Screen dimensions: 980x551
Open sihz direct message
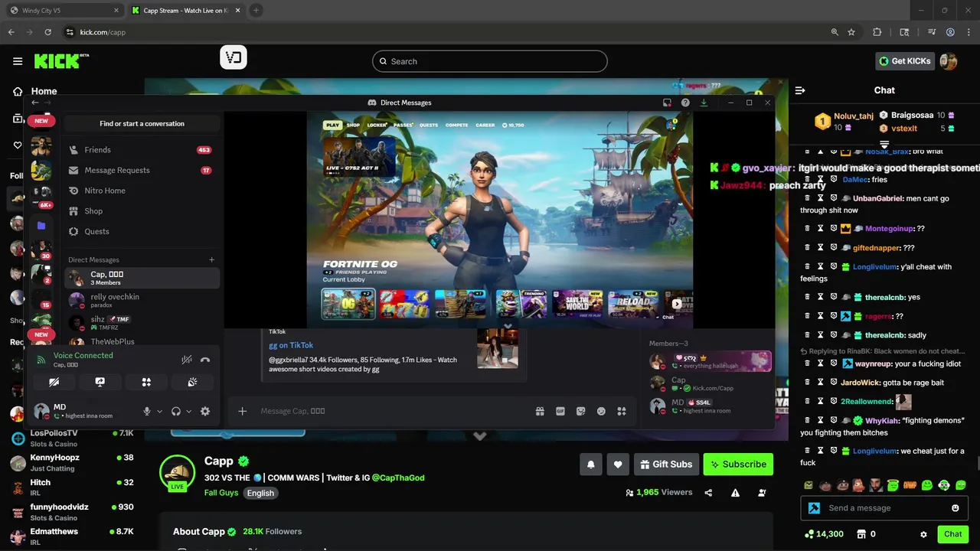pyautogui.click(x=142, y=322)
